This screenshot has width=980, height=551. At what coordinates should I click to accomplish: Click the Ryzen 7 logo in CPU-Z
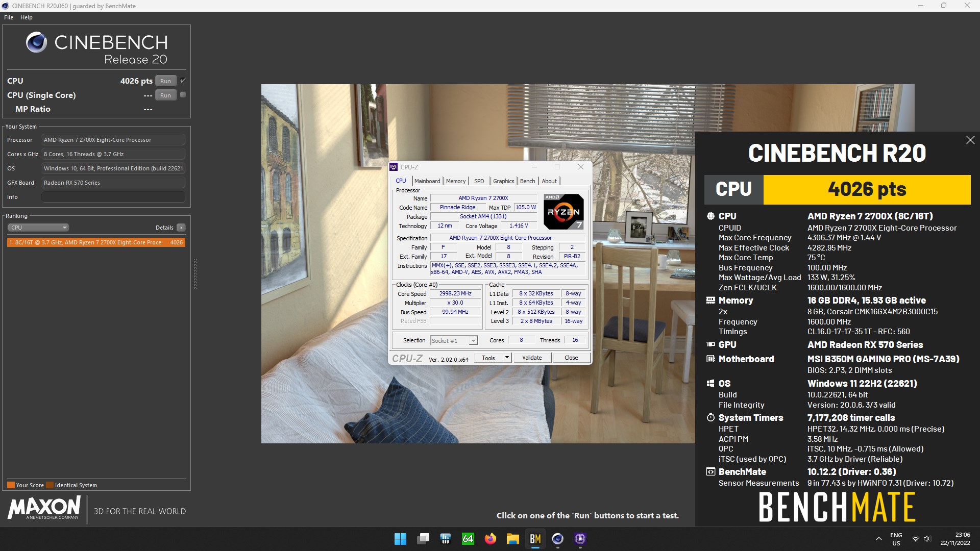pyautogui.click(x=563, y=211)
